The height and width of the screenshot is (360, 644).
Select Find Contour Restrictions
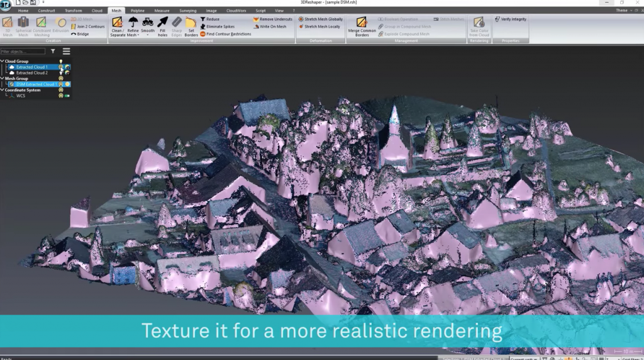coord(226,34)
